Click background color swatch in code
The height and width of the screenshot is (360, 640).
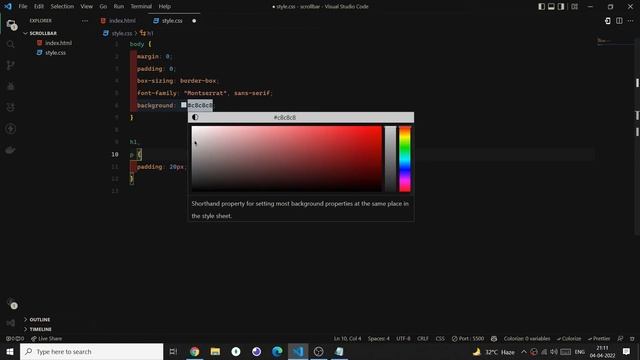click(184, 105)
